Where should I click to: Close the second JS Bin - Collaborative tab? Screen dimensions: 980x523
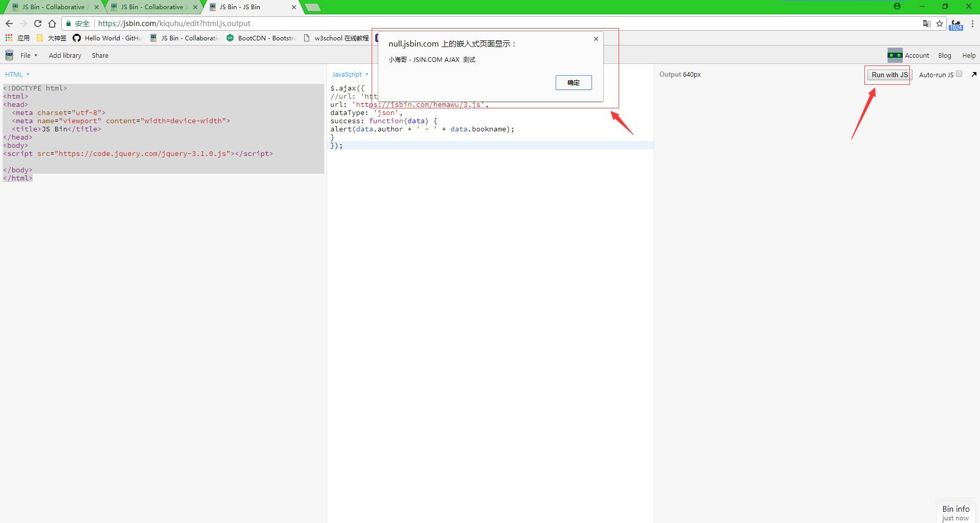pos(195,7)
